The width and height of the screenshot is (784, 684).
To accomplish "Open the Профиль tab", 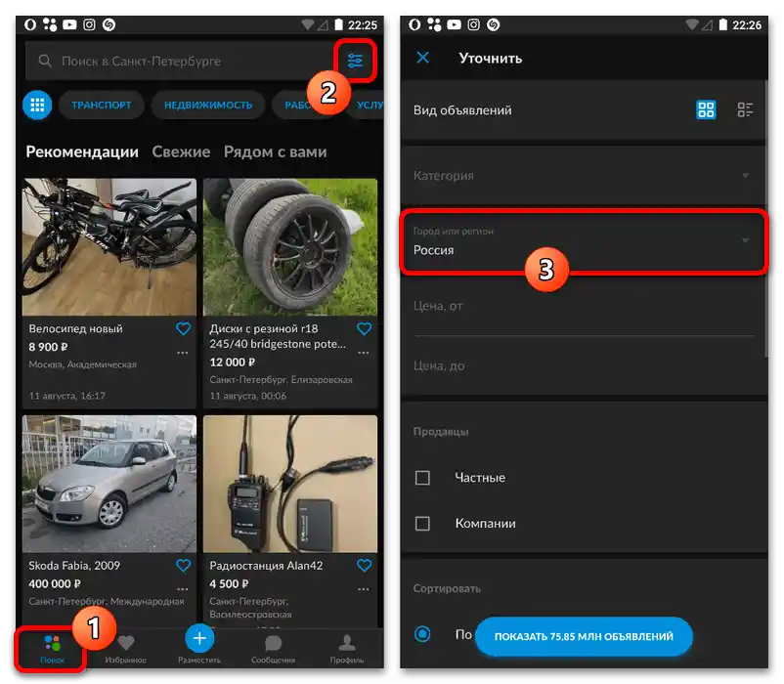I will (x=346, y=649).
